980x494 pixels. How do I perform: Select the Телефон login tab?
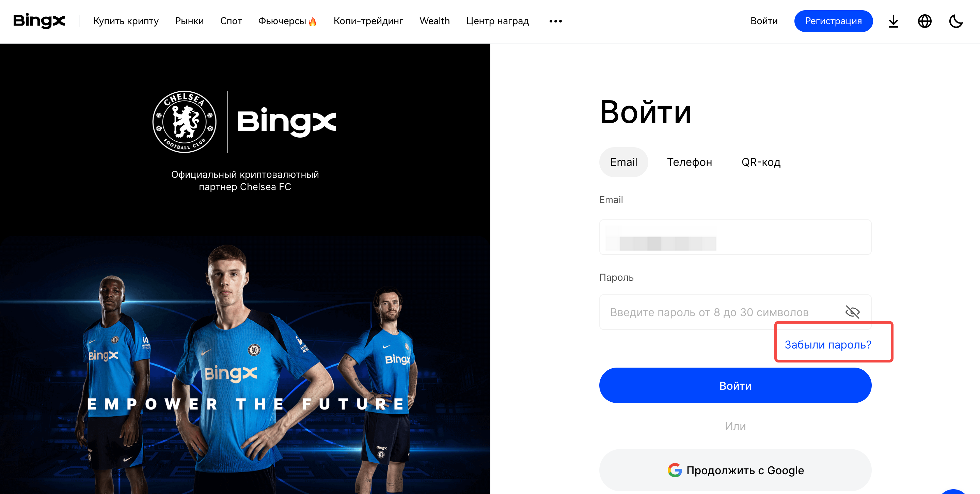[689, 162]
